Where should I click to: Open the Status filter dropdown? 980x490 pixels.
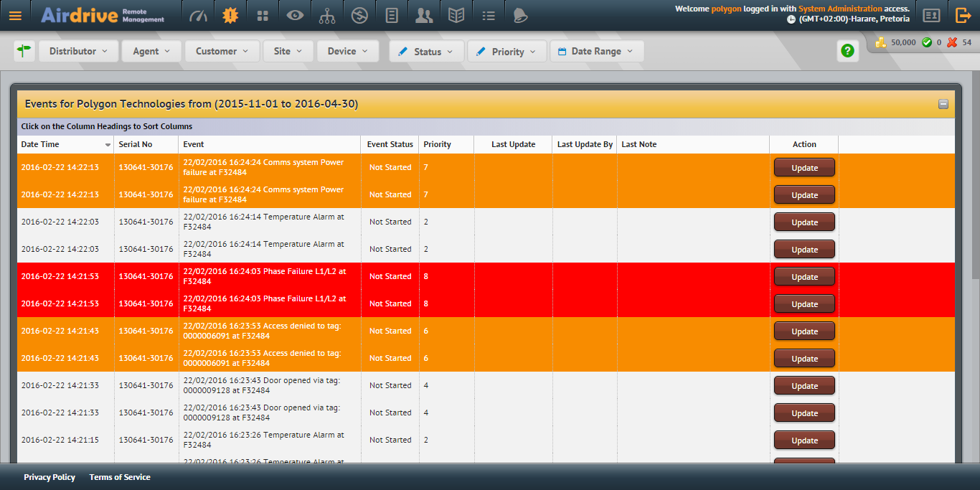click(426, 51)
